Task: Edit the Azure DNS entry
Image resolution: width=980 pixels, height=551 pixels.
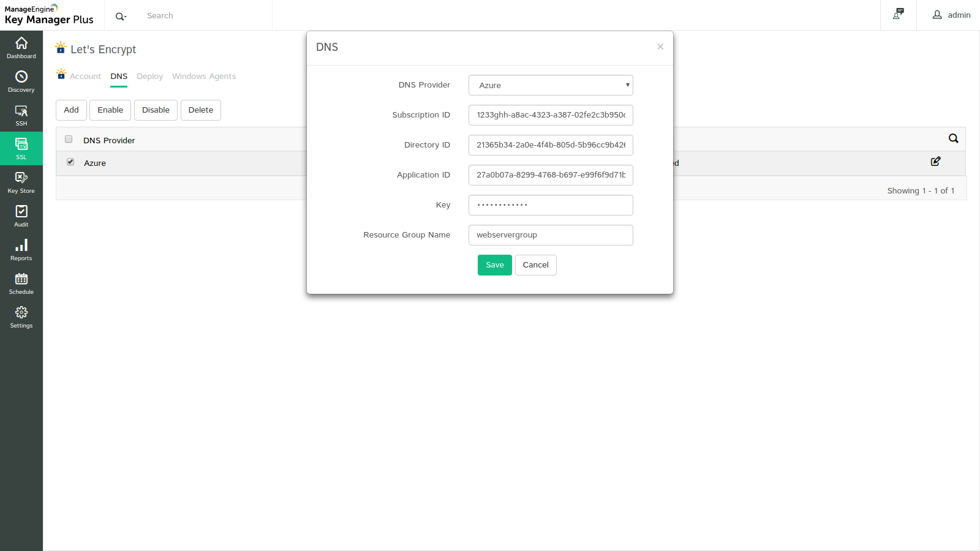Action: point(936,161)
